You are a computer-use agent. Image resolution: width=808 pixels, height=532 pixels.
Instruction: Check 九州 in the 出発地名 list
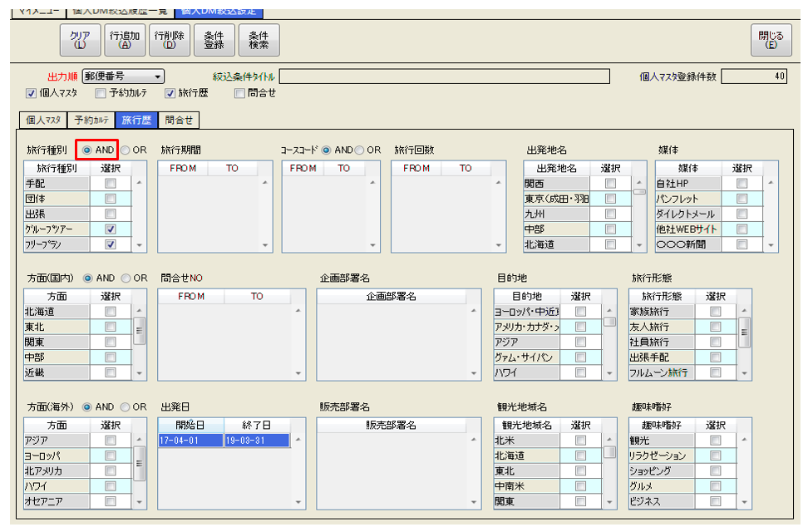pos(611,214)
